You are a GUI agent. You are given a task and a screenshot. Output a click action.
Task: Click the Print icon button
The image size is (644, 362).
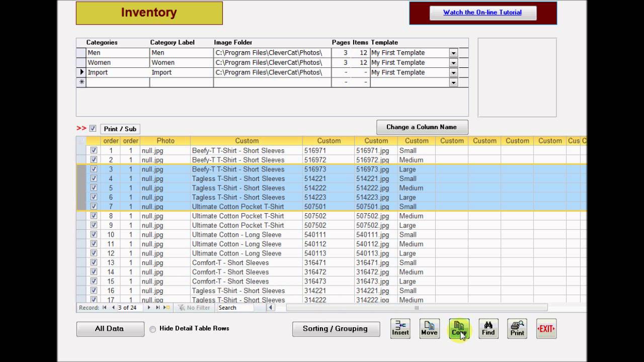517,329
